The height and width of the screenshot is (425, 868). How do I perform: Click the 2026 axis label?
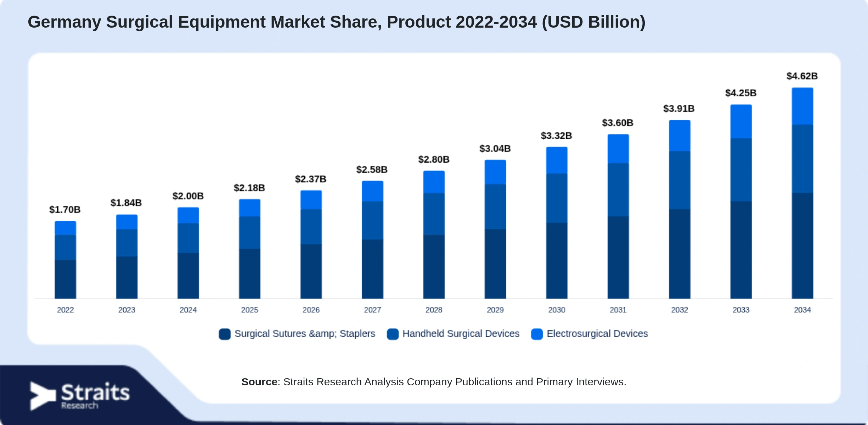tap(311, 310)
